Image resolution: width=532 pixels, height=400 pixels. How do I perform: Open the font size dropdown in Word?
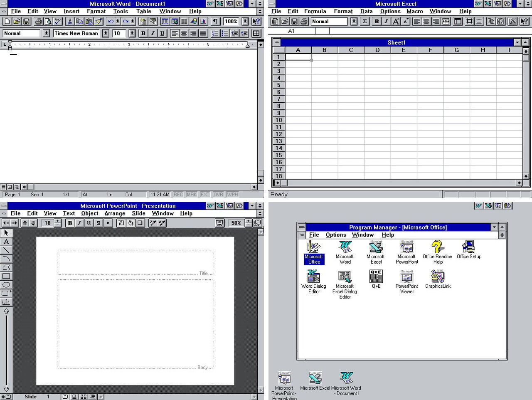[x=132, y=33]
